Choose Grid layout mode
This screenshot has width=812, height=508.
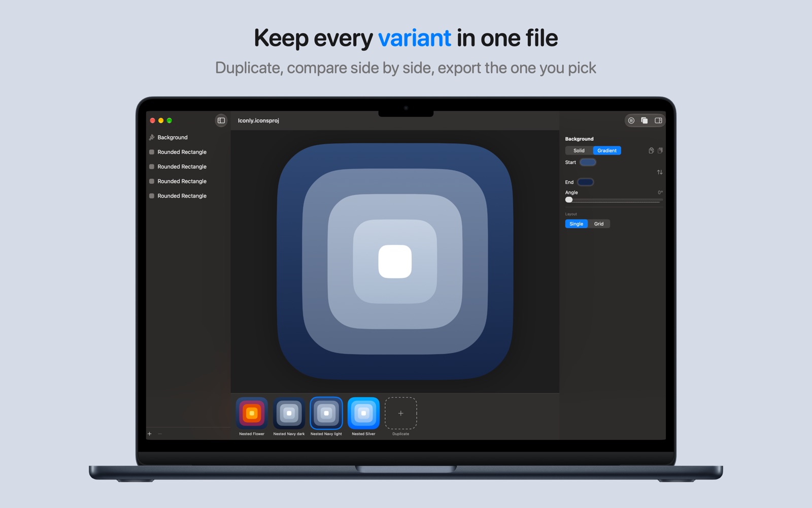(x=599, y=224)
